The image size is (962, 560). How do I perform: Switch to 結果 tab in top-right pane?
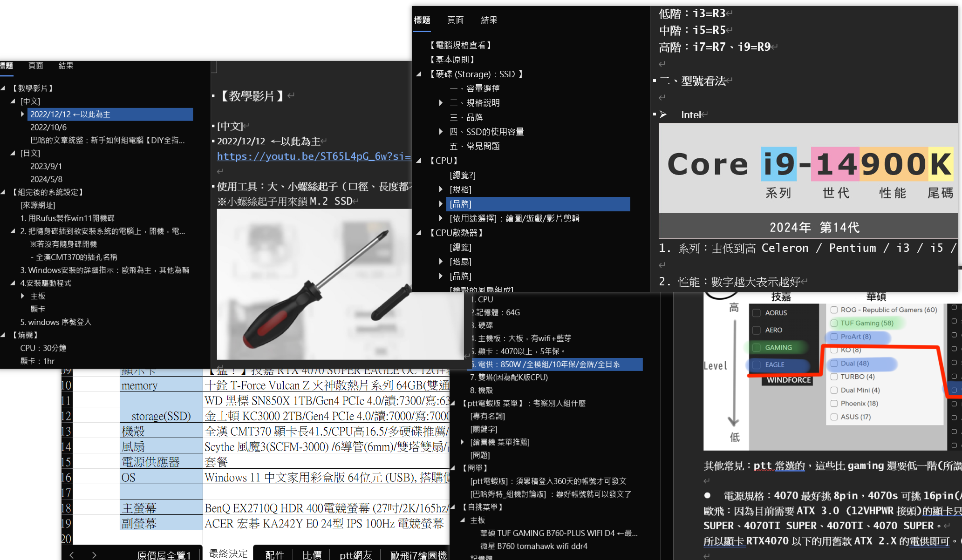(489, 20)
